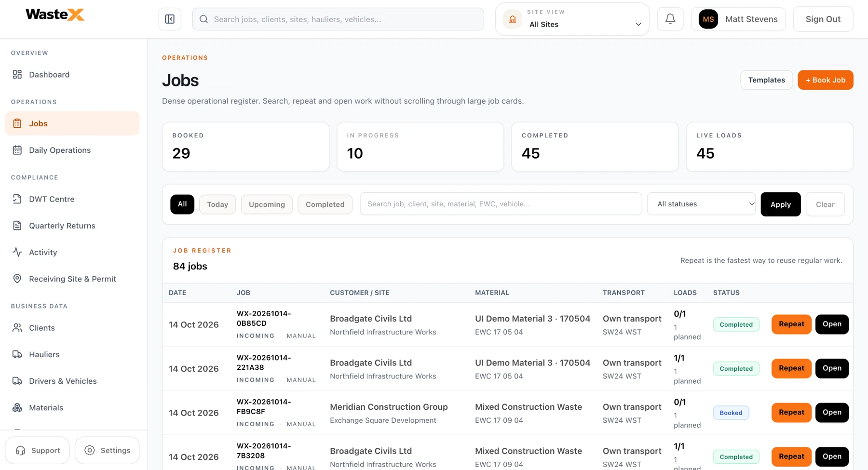Click the Materials cubes icon

[17, 407]
